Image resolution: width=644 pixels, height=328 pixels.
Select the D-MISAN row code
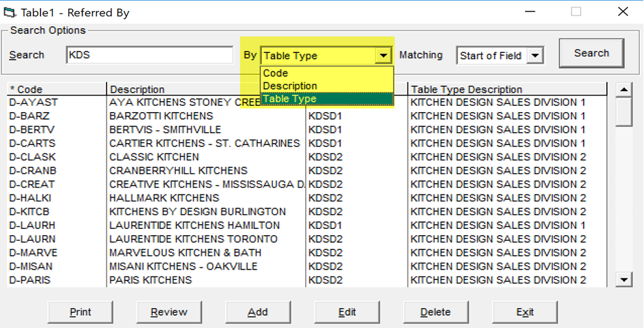point(31,266)
